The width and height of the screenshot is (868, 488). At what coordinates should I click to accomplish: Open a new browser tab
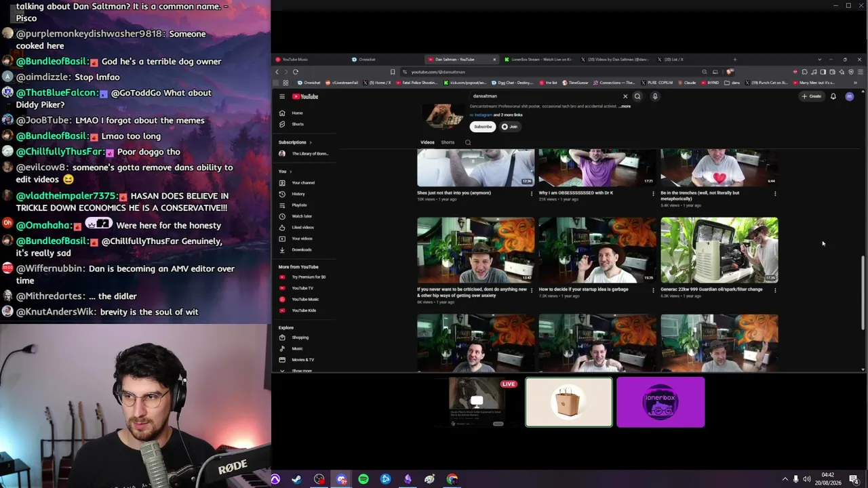734,60
